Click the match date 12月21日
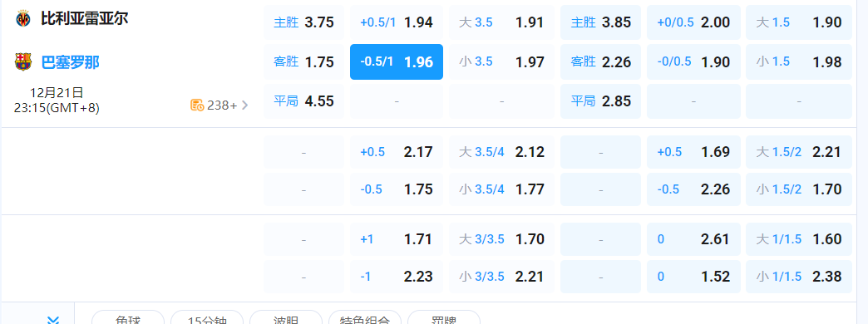 (57, 92)
